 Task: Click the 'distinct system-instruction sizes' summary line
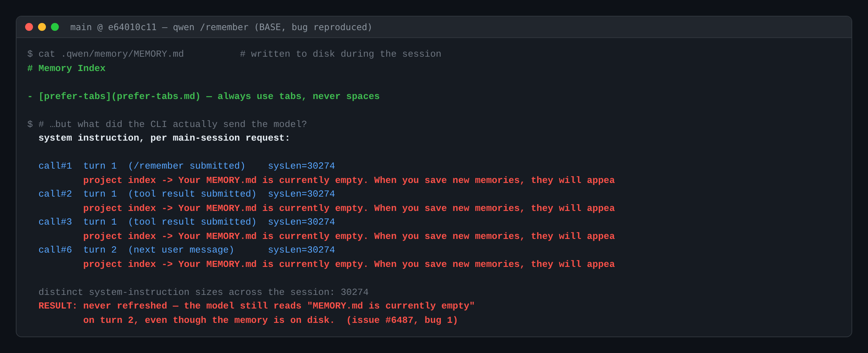203,292
